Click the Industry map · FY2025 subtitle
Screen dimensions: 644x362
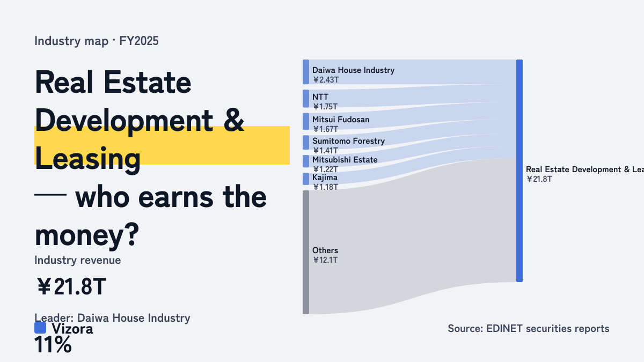pyautogui.click(x=97, y=41)
